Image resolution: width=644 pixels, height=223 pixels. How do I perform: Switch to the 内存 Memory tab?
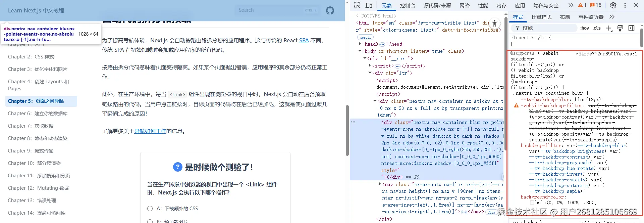click(x=501, y=5)
